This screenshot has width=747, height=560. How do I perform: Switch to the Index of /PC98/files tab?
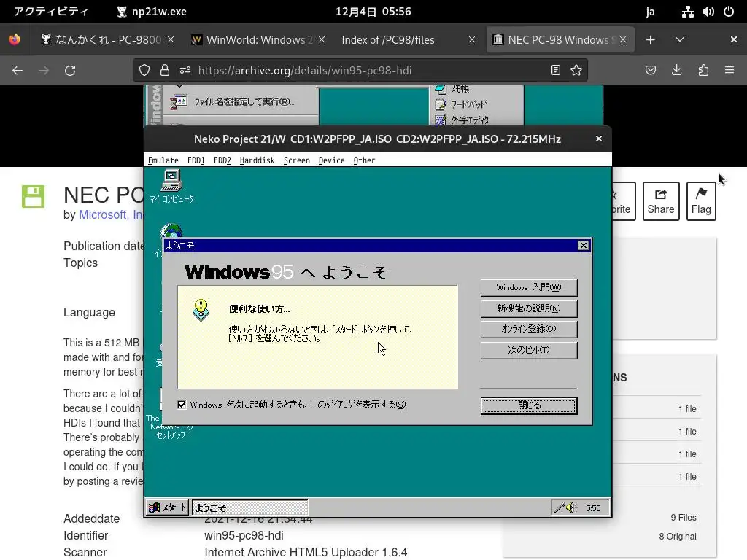pos(388,39)
